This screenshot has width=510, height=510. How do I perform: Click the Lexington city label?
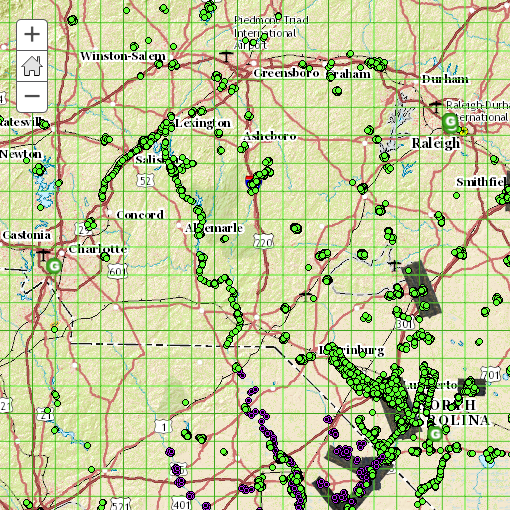203,123
